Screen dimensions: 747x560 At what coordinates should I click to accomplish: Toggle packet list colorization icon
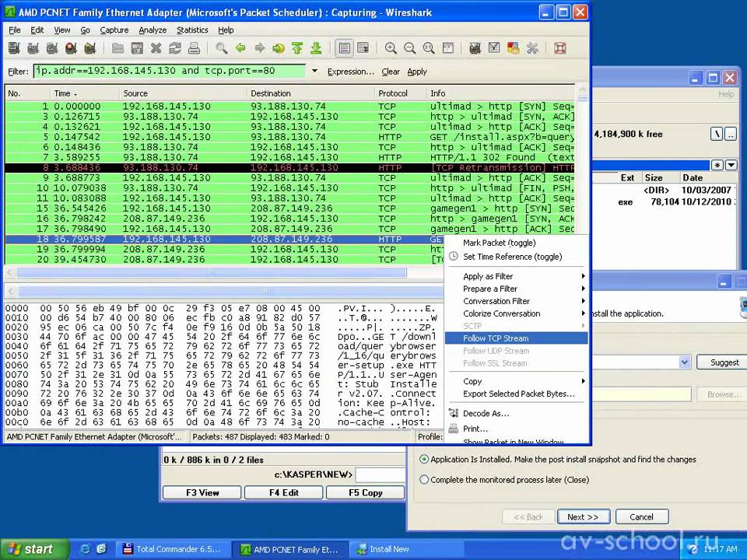point(344,48)
